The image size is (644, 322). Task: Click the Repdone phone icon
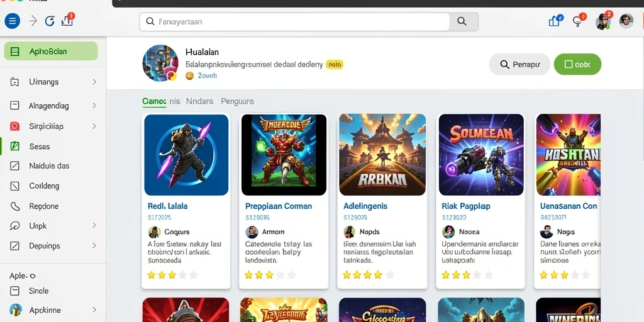click(14, 206)
